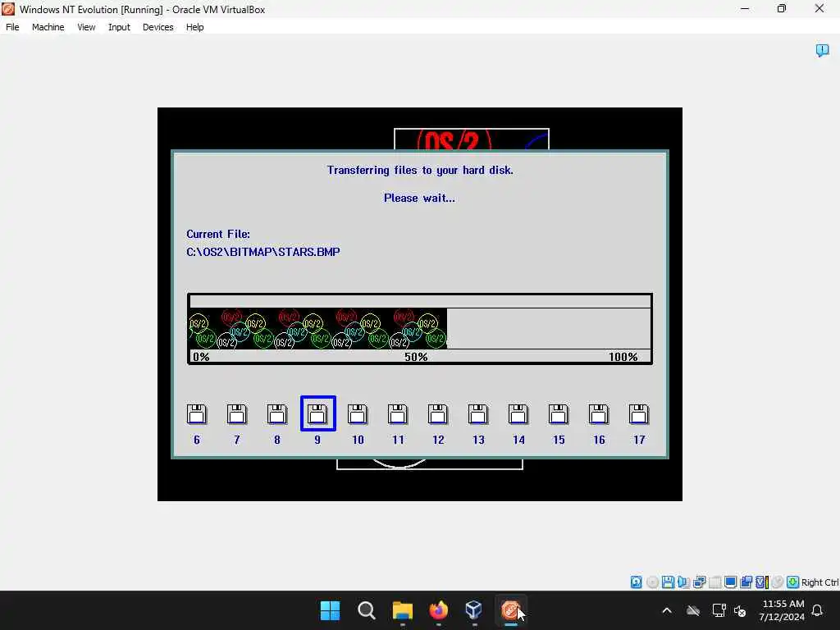Click diskette icon number 6

pos(197,414)
